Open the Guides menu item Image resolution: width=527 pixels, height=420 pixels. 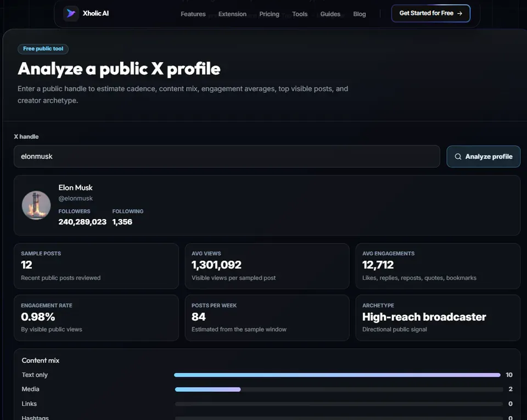[x=330, y=14]
